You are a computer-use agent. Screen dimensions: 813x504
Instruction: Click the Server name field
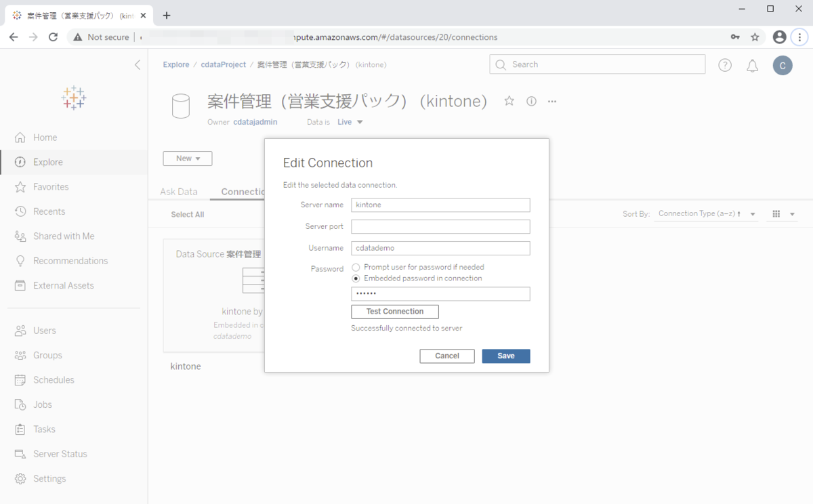[x=440, y=205]
